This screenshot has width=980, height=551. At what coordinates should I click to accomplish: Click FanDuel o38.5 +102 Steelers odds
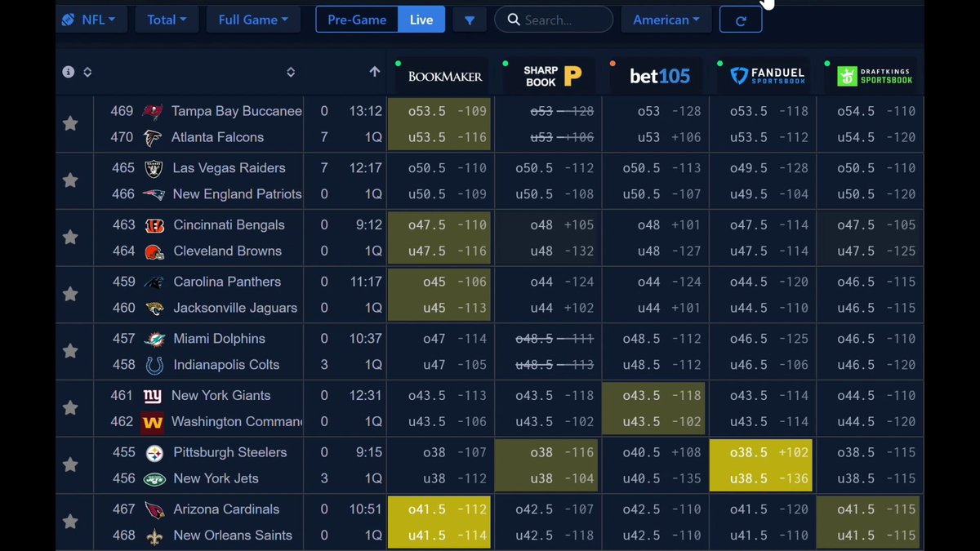point(760,452)
